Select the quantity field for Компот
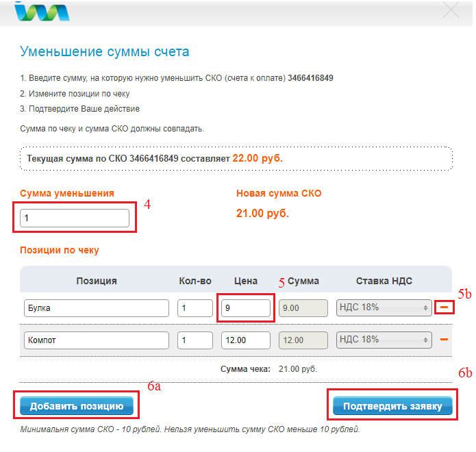This screenshot has width=476, height=452. pyautogui.click(x=195, y=340)
